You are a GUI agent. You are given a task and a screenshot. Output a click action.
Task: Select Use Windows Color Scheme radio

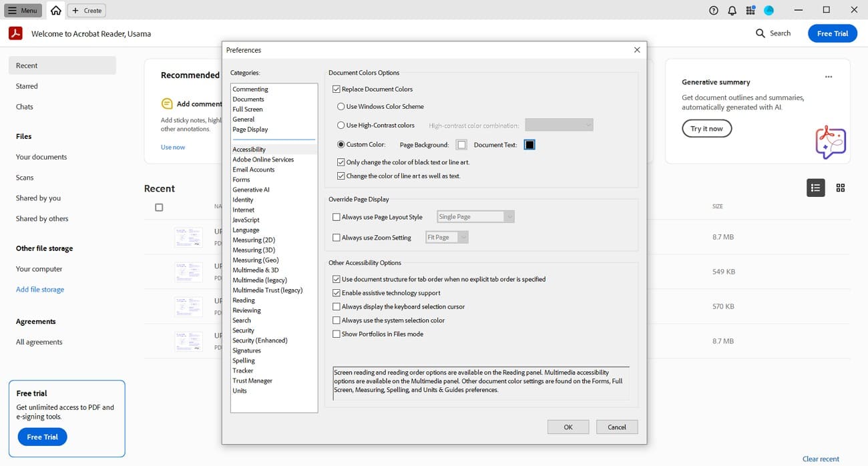pyautogui.click(x=341, y=106)
